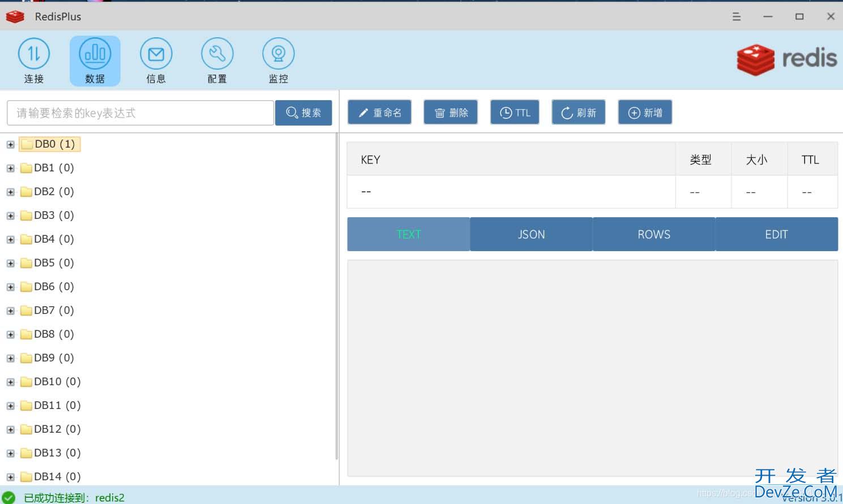Expand the DB13 (0) tree node

[x=10, y=454]
